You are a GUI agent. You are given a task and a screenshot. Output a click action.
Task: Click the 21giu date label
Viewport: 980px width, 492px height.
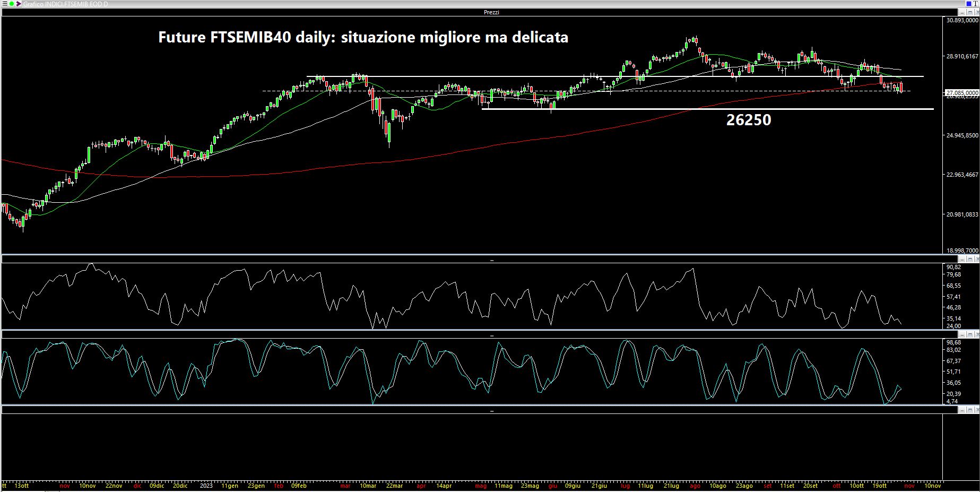coord(599,486)
